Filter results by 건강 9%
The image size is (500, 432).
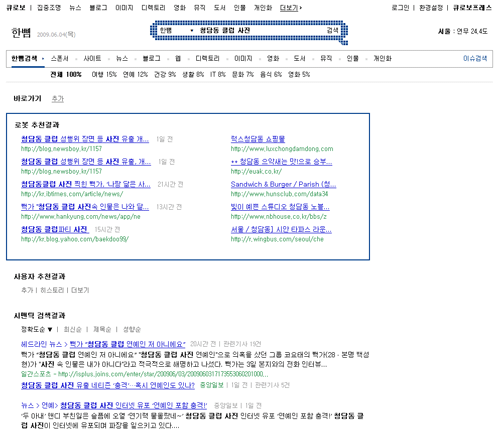[x=165, y=74]
